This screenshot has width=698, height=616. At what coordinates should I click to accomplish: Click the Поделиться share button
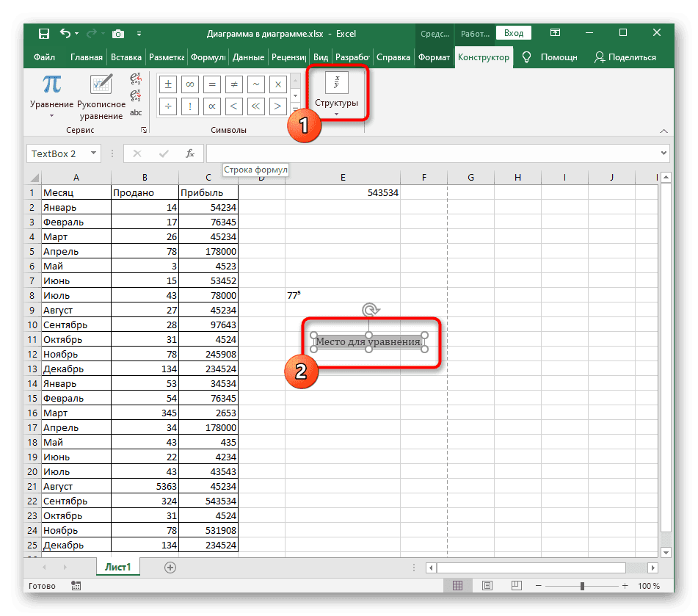tap(625, 57)
